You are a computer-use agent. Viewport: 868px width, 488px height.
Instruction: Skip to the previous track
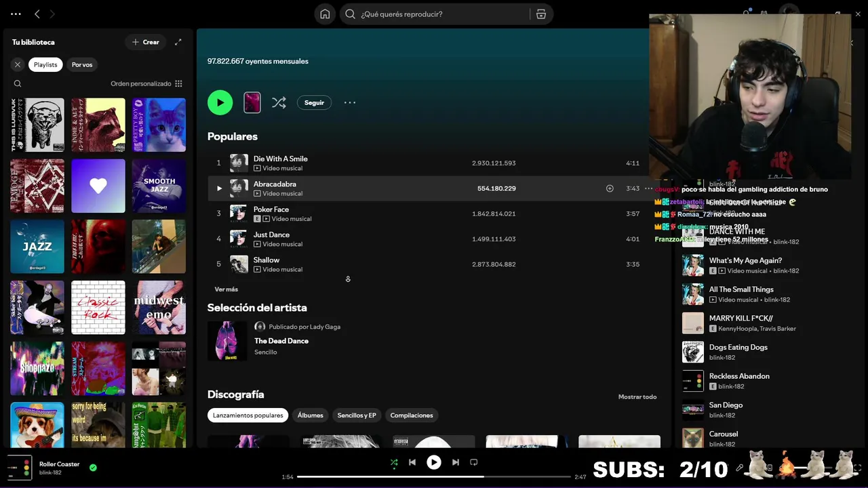pyautogui.click(x=412, y=462)
